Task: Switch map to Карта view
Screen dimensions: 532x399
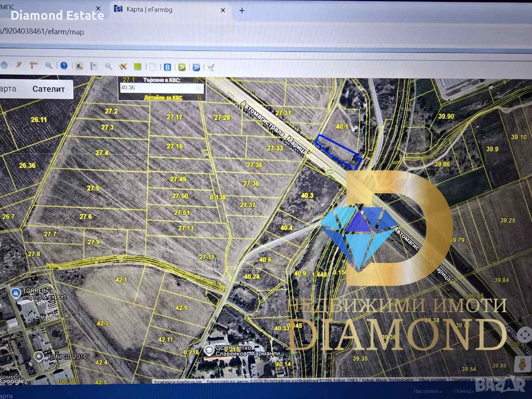Action: (9, 89)
